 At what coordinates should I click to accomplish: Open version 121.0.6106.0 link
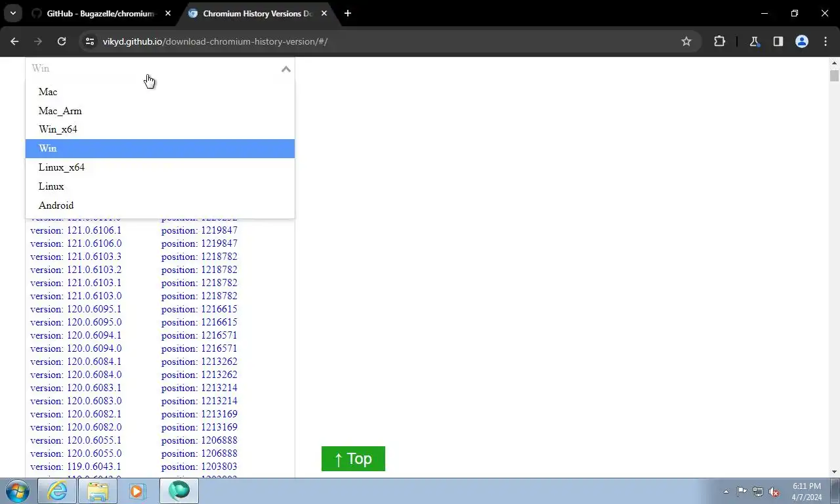(75, 243)
